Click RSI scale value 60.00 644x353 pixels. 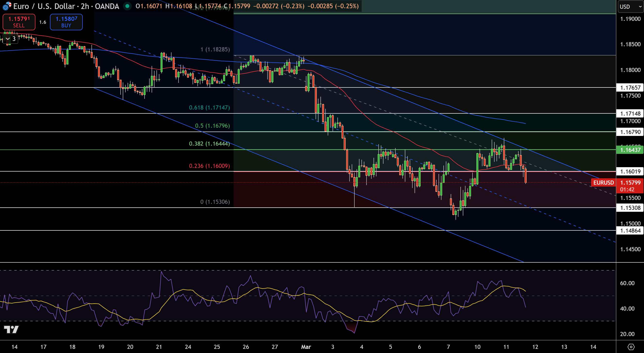(627, 283)
